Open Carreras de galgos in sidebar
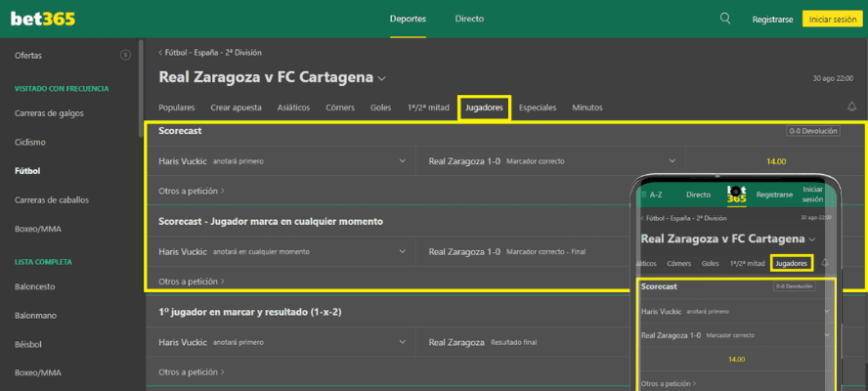The height and width of the screenshot is (391, 868). (49, 113)
